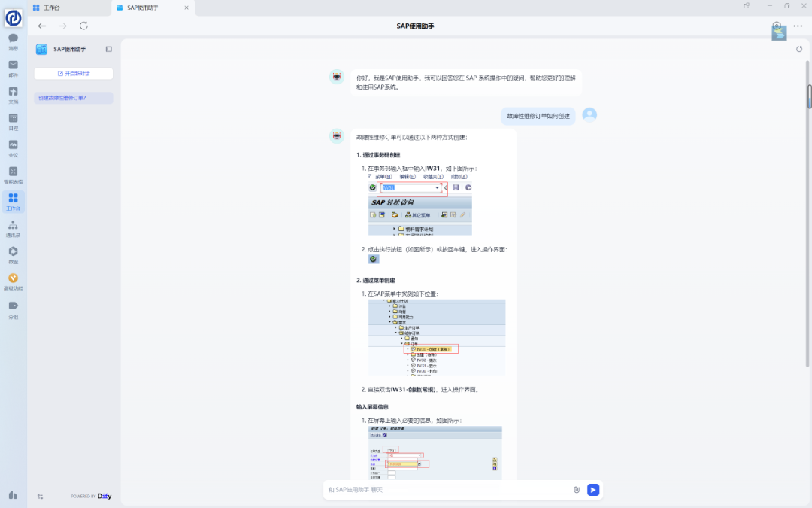Close the SAP使用助手 tab
Image resolution: width=812 pixels, height=508 pixels.
[186, 8]
